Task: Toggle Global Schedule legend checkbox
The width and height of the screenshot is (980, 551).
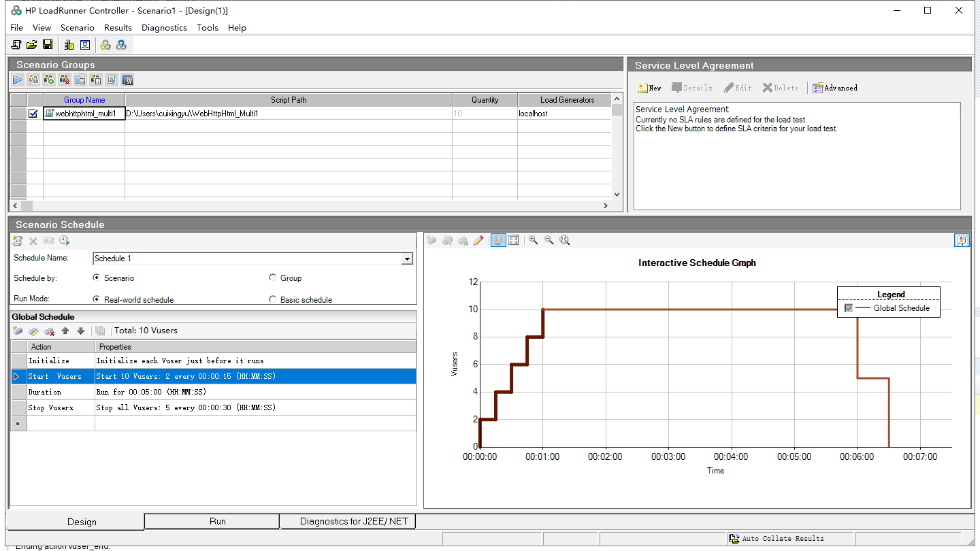Action: (x=848, y=308)
